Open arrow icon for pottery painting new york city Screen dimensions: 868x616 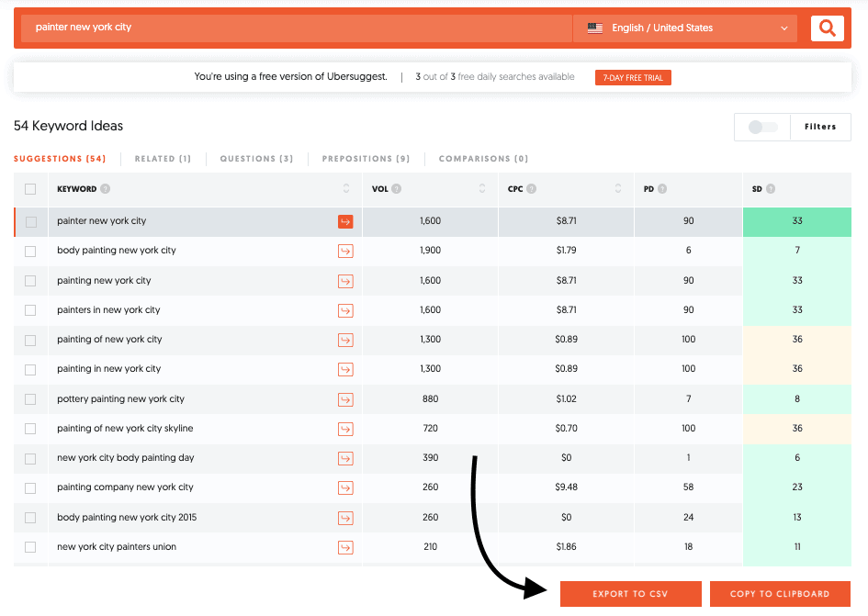coord(345,399)
